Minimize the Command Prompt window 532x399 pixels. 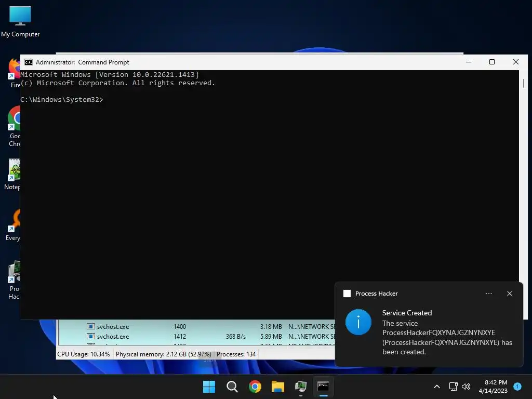tap(469, 62)
